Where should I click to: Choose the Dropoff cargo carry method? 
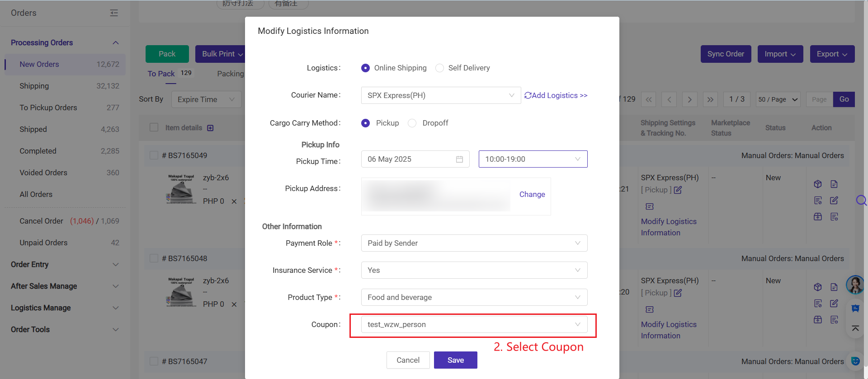pos(412,123)
